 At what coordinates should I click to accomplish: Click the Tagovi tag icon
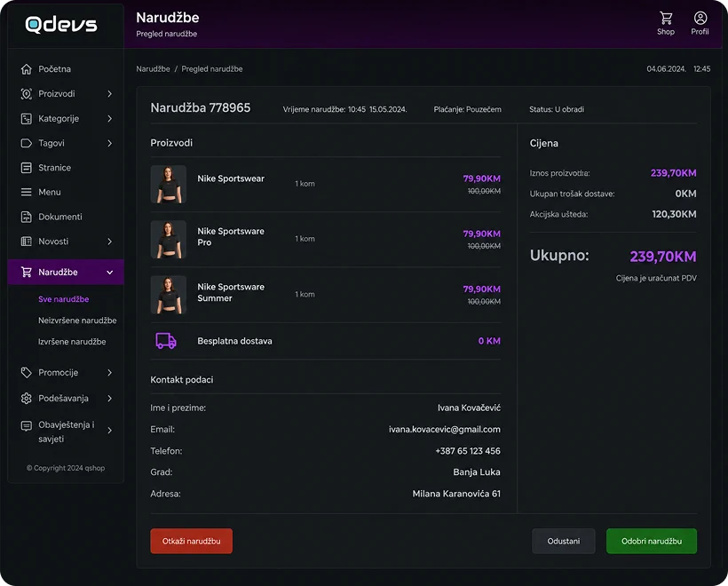(x=27, y=143)
